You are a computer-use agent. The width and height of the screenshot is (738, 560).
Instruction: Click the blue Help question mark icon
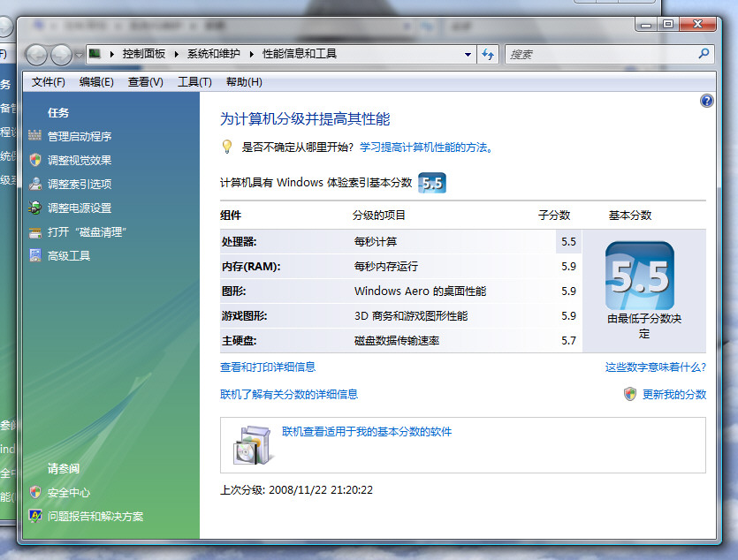tap(706, 101)
